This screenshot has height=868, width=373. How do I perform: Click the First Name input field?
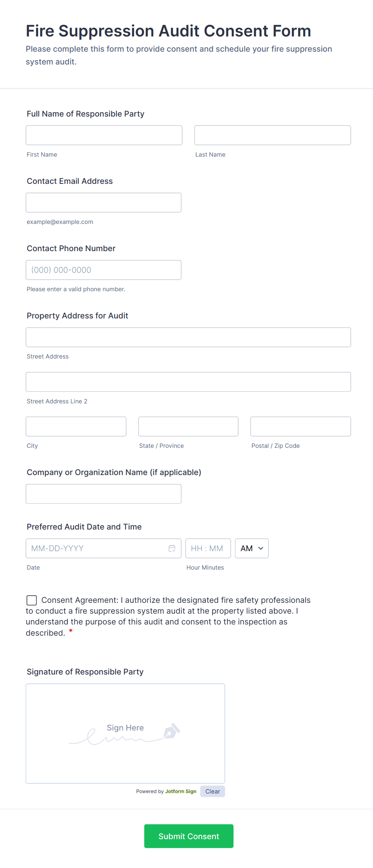[x=103, y=135]
